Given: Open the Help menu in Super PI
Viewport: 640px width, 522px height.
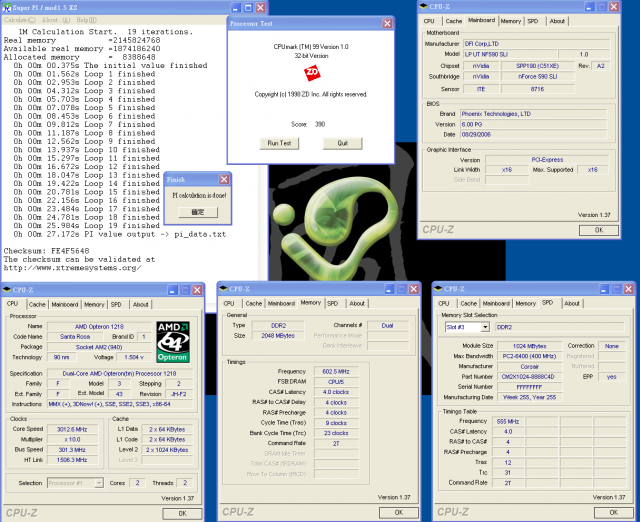Looking at the screenshot, I should tap(87, 20).
